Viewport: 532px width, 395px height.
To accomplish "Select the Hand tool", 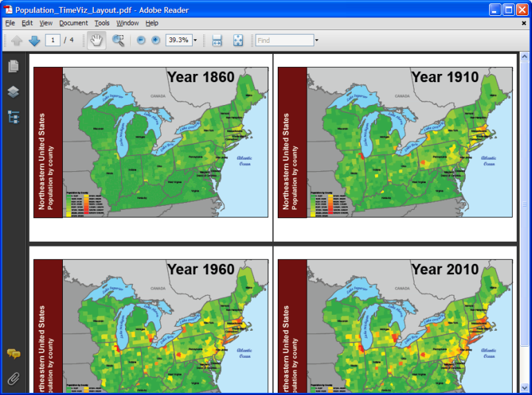I will (x=96, y=40).
